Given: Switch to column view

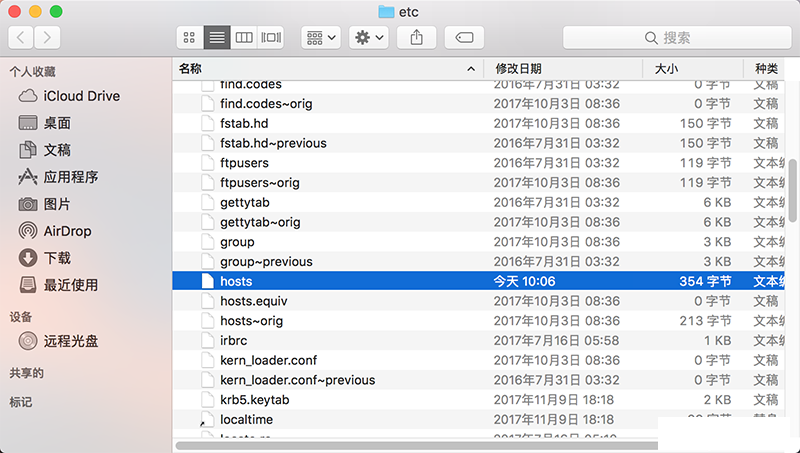Looking at the screenshot, I should coord(243,37).
